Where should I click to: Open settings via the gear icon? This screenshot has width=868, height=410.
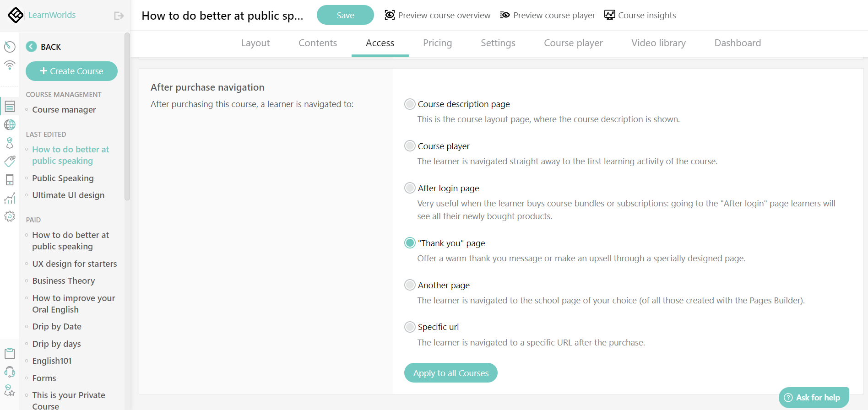[x=10, y=216]
